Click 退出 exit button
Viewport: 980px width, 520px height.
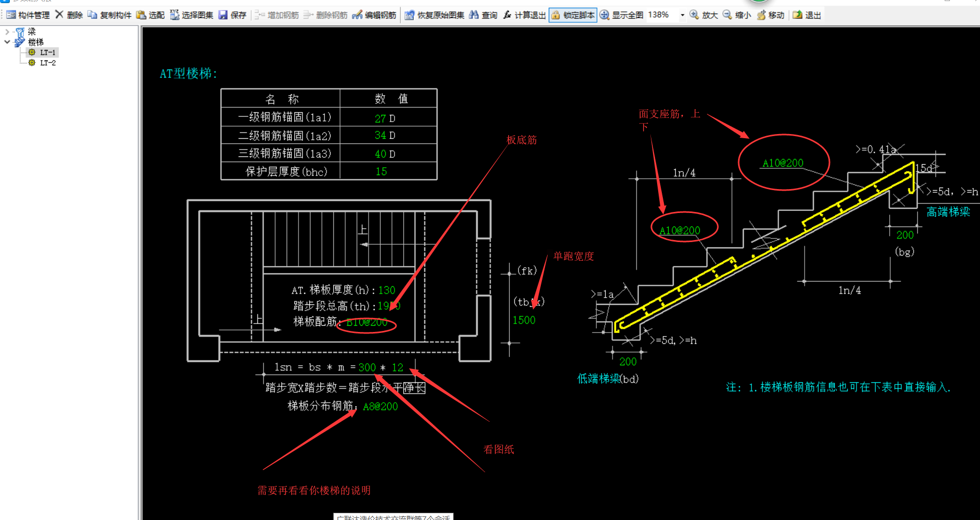coord(807,15)
